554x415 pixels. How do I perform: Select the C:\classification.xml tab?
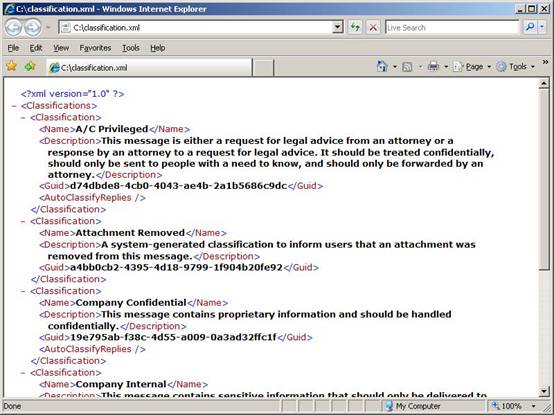point(149,67)
